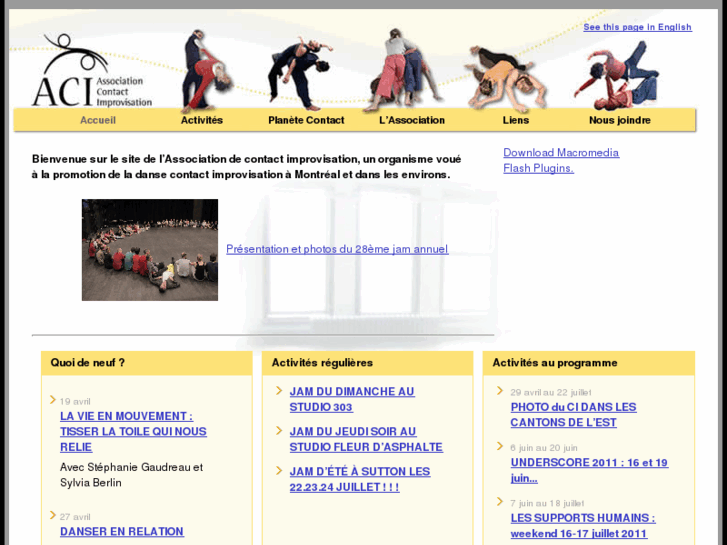This screenshot has height=545, width=727.
Task: Click the date range 6 juin au 20 juin
Action: coord(544,448)
